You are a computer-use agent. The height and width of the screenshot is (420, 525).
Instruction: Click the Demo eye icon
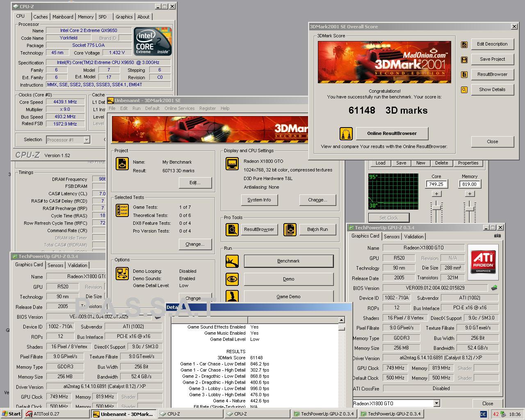click(x=232, y=279)
